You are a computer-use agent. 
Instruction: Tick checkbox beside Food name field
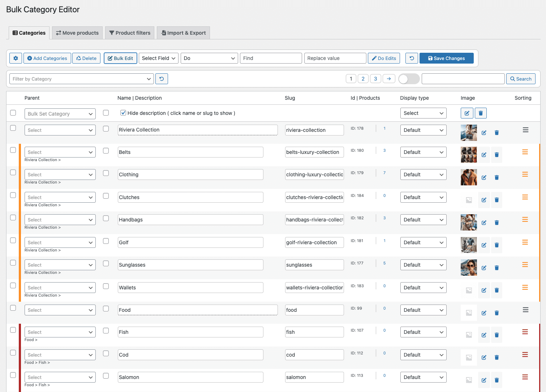106,309
